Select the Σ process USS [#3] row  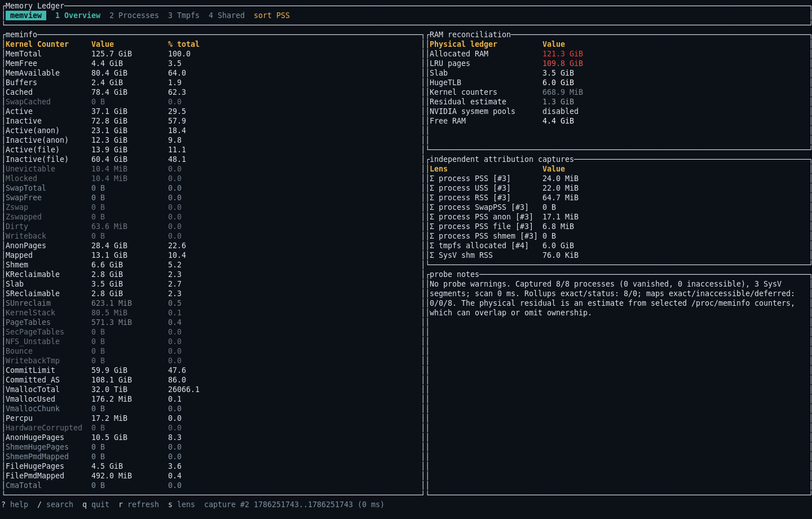(619, 188)
